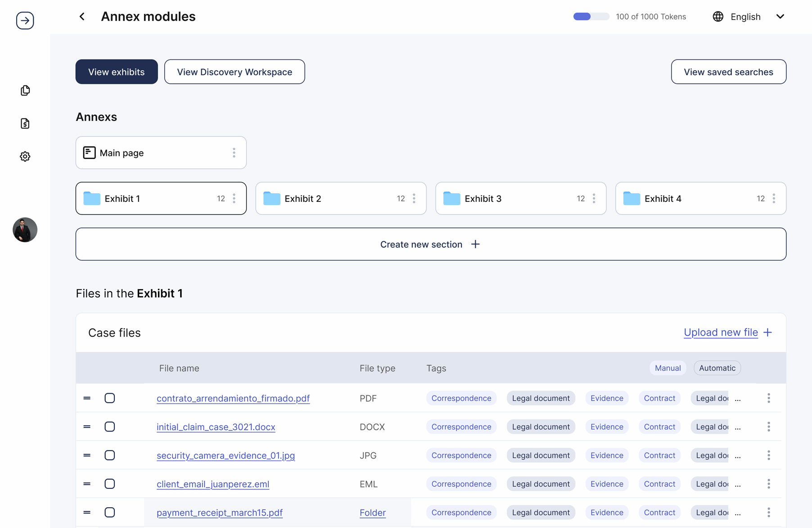Screen dimensions: 812x528
Task: Switch to View Discovery Workspace tab
Action: [235, 72]
